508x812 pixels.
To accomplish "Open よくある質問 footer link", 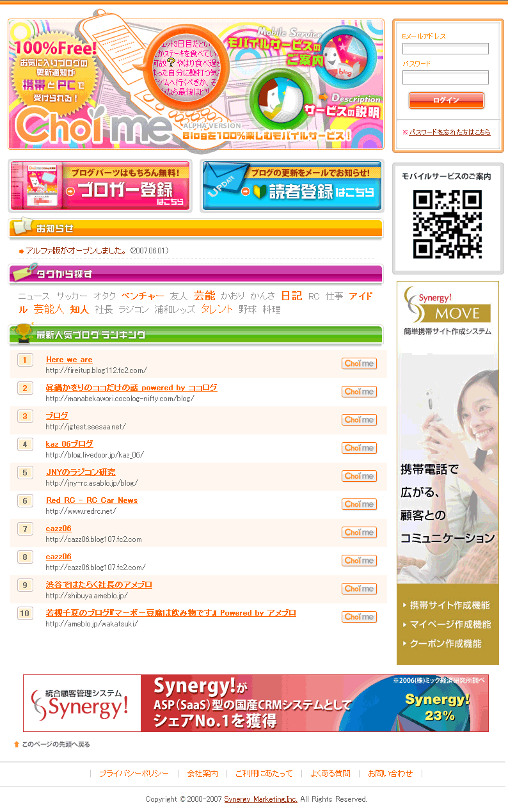I will [x=330, y=774].
